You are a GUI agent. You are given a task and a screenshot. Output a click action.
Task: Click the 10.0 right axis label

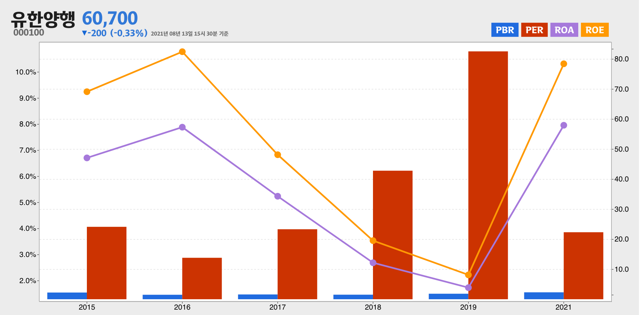[x=622, y=269]
